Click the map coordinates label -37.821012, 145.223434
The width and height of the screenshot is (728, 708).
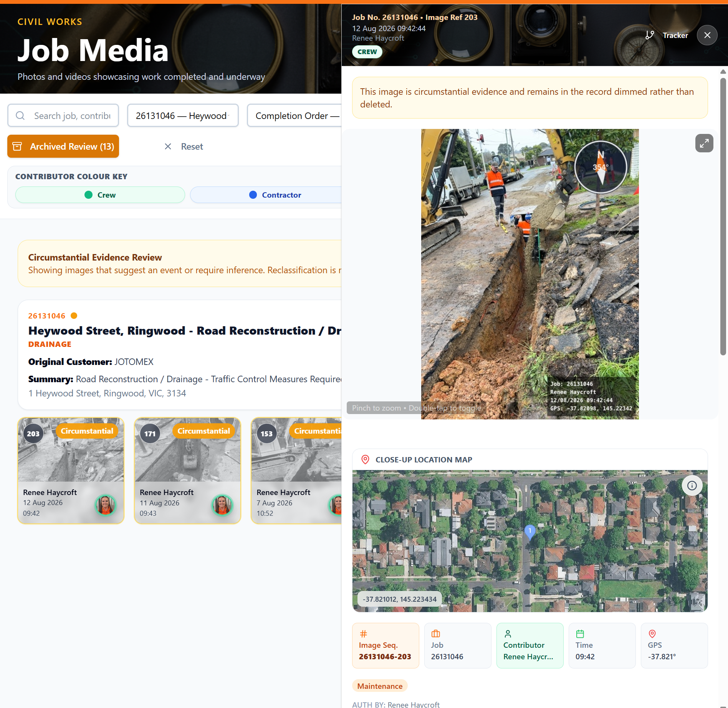point(399,599)
